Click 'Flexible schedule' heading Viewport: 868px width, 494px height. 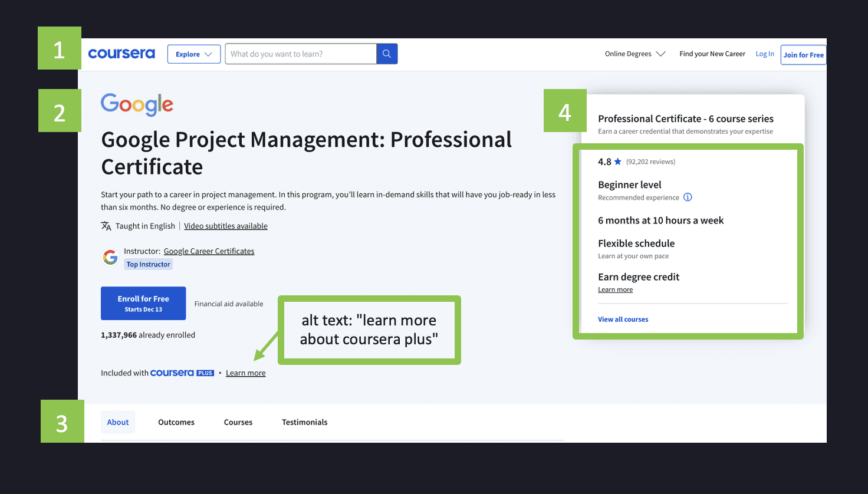pos(636,243)
